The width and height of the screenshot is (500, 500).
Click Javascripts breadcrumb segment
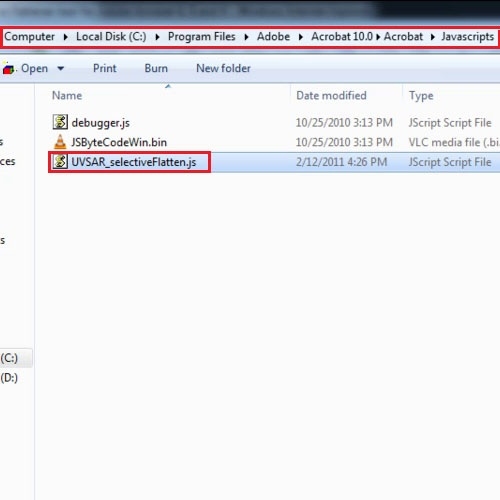pos(467,37)
